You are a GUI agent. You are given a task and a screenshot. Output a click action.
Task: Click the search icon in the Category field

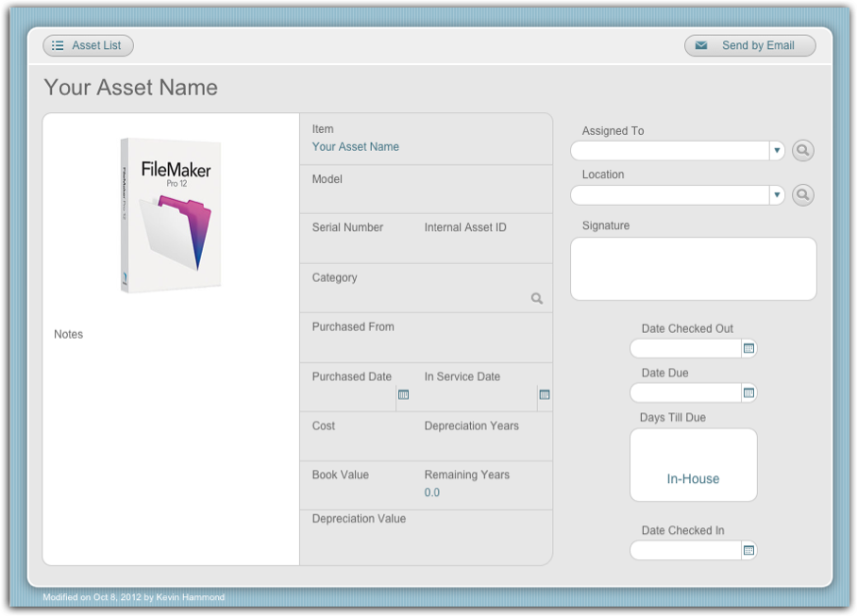pyautogui.click(x=537, y=297)
